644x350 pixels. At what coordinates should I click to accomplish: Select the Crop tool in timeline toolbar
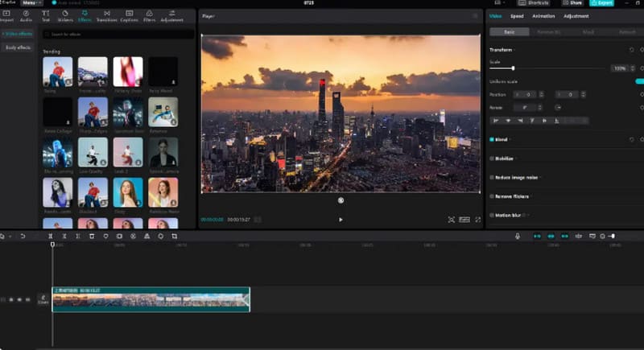pyautogui.click(x=175, y=237)
